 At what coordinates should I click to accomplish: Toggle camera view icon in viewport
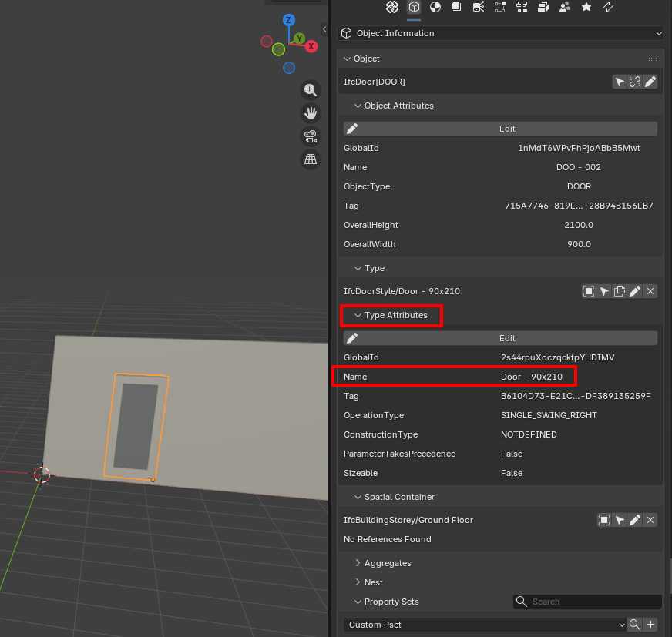[311, 136]
